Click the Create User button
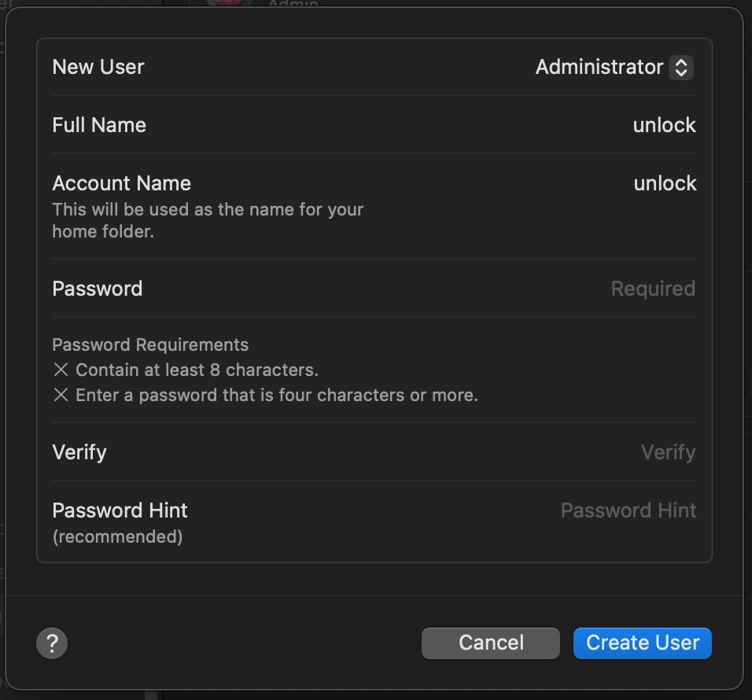The width and height of the screenshot is (752, 700). pyautogui.click(x=642, y=643)
